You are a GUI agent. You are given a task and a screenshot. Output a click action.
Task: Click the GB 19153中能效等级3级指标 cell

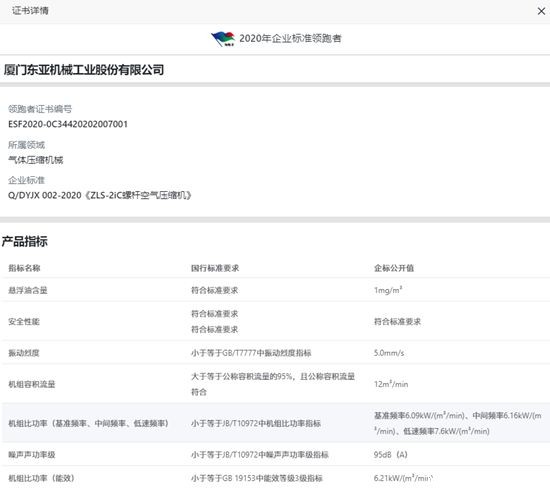pos(257,478)
